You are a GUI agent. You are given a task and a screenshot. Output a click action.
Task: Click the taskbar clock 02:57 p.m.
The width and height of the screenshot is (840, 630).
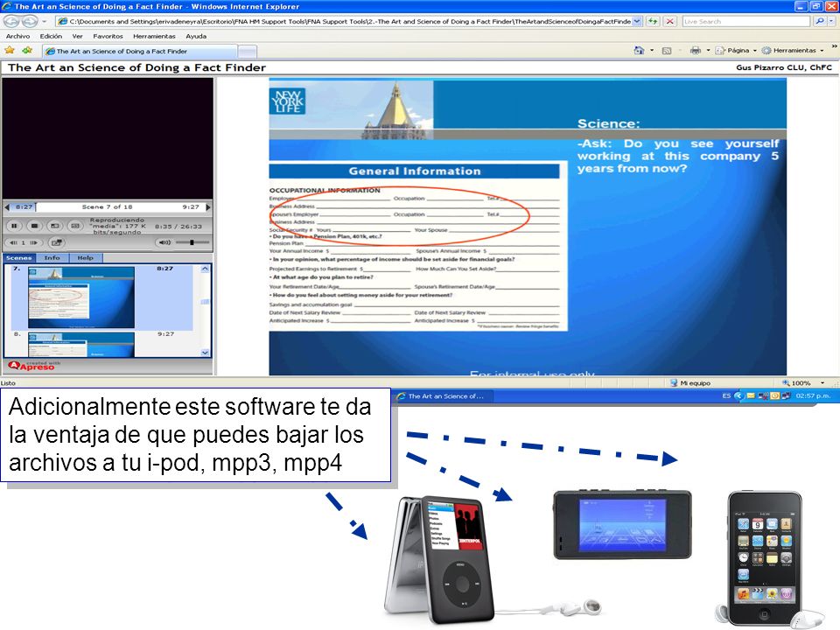(x=813, y=395)
